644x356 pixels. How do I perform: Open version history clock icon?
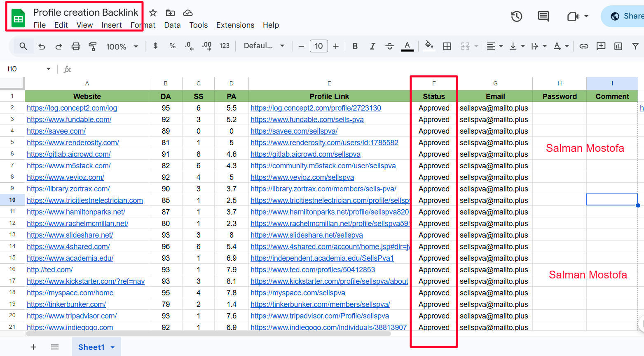(517, 17)
